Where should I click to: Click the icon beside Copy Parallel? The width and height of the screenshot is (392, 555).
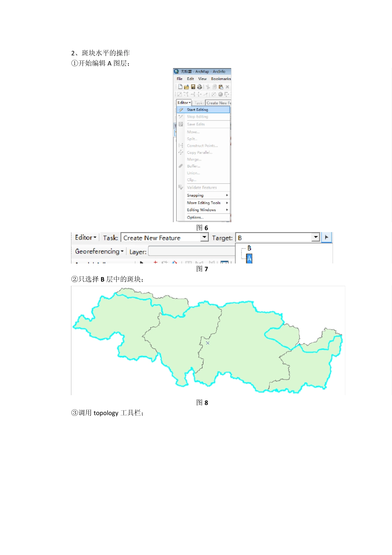tap(181, 152)
